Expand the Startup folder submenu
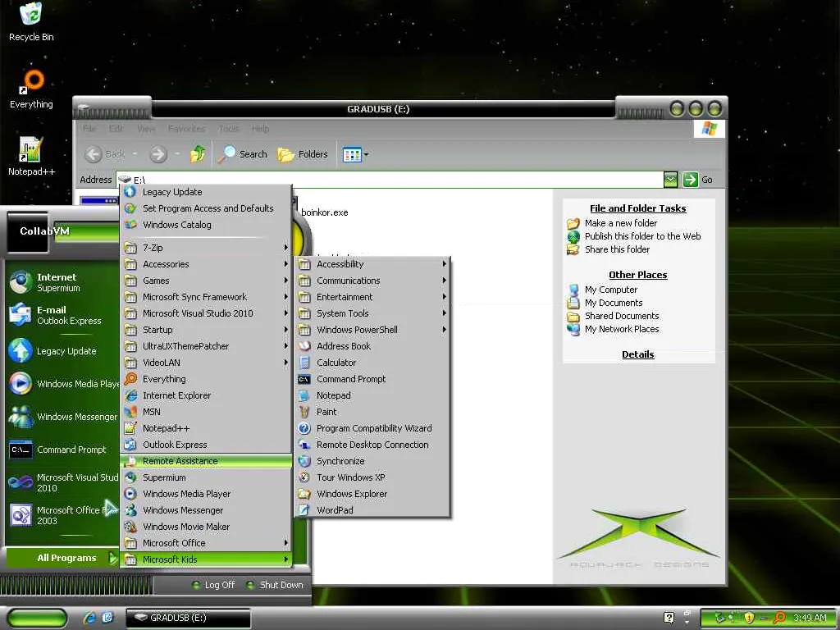The image size is (840, 630). click(x=206, y=330)
